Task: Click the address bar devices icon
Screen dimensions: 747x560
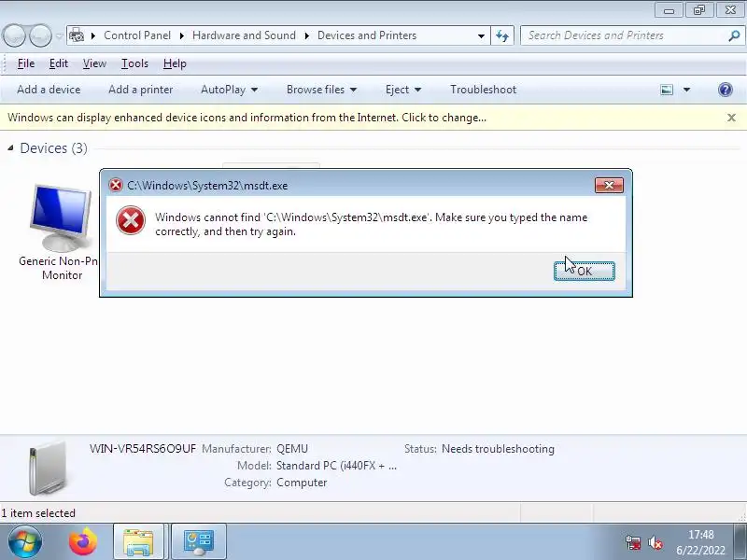Action: click(77, 35)
